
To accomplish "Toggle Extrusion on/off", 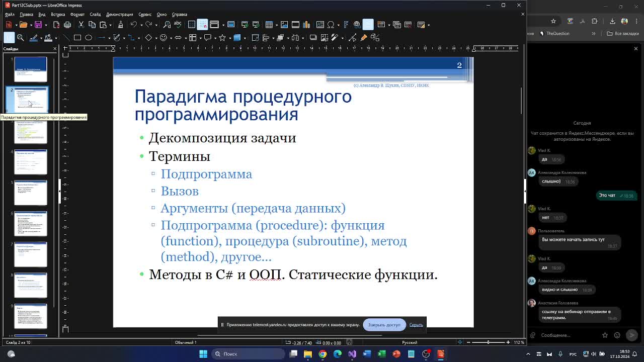I will [375, 38].
